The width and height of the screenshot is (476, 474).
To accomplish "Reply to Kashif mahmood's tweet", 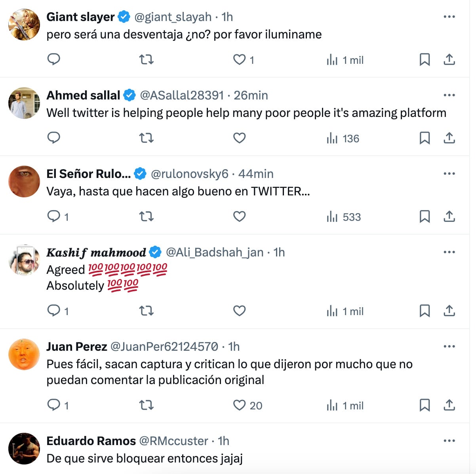I will coord(53,311).
